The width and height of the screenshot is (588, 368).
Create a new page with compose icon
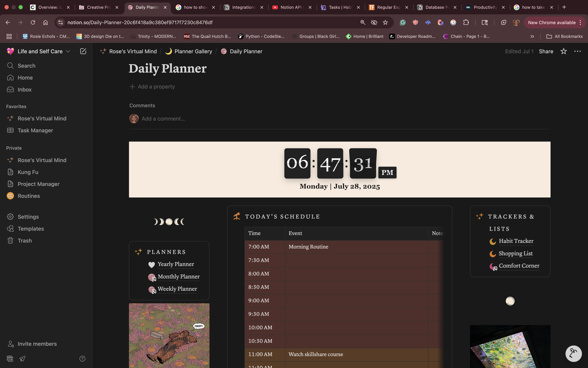[83, 51]
